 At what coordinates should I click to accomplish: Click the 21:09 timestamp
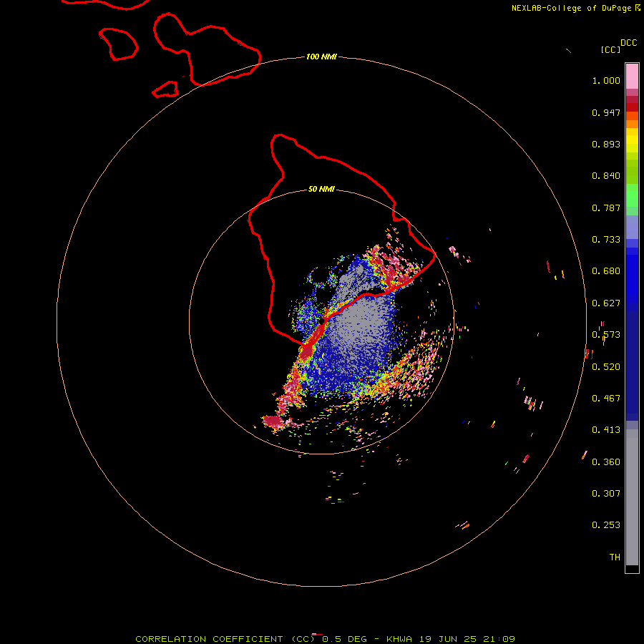click(x=499, y=639)
